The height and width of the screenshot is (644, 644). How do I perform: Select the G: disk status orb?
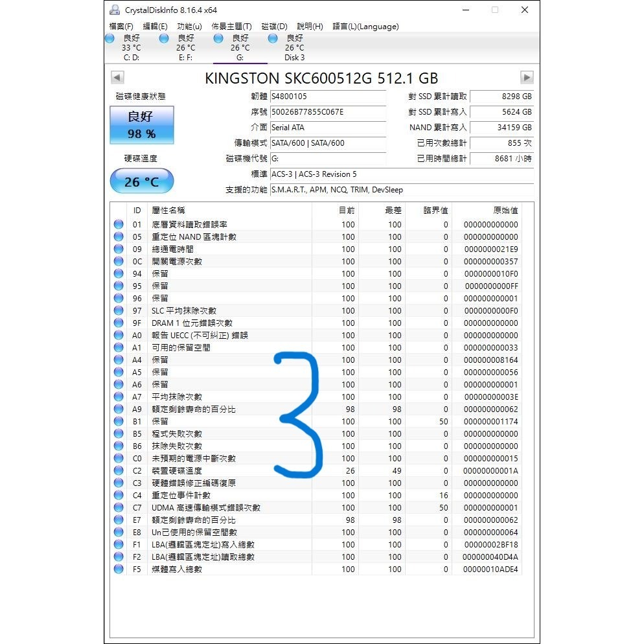(218, 38)
